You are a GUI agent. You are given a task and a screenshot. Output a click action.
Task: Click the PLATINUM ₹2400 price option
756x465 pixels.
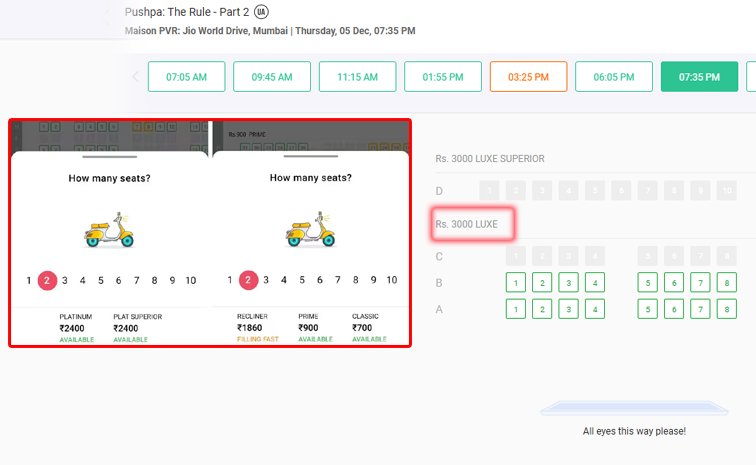click(x=77, y=328)
